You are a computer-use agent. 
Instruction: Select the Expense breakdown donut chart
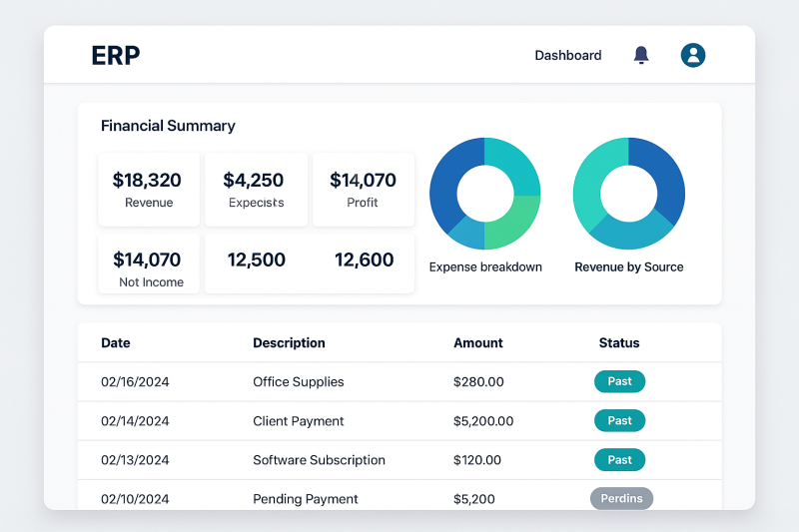click(x=484, y=194)
